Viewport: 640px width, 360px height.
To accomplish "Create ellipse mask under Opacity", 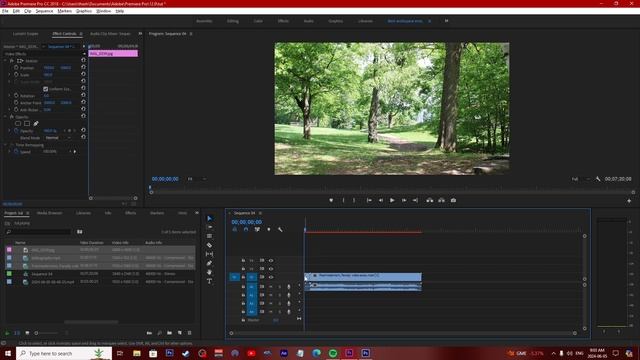I will pos(18,123).
